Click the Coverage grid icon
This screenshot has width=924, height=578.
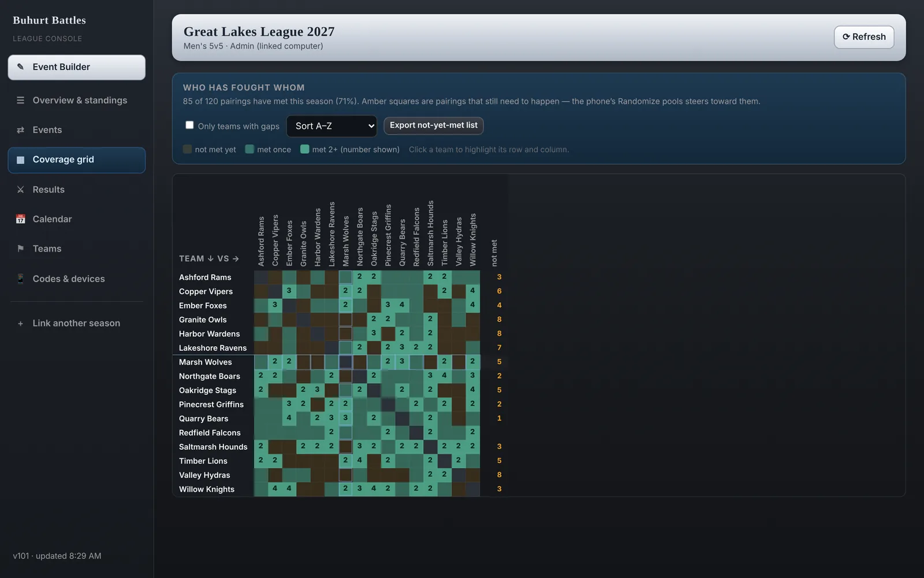pyautogui.click(x=21, y=160)
